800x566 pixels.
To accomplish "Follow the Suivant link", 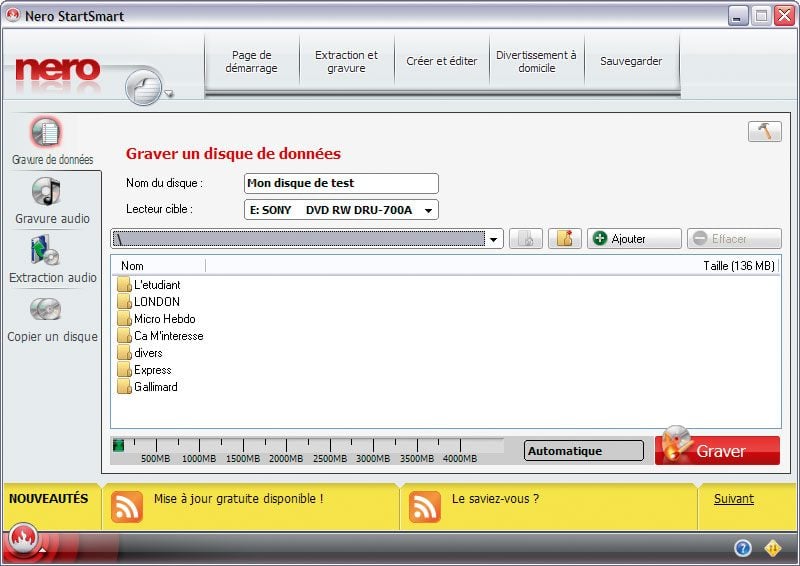I will point(733,499).
